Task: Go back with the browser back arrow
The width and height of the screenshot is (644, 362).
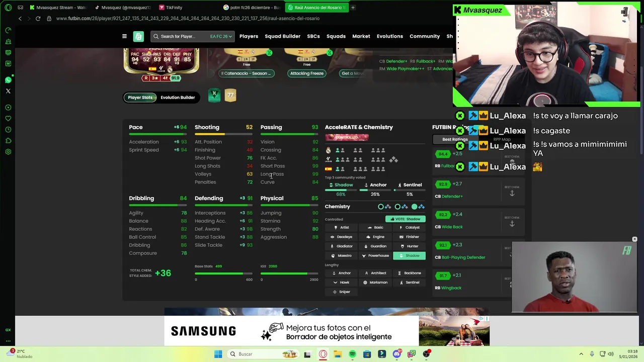Action: [x=20, y=19]
